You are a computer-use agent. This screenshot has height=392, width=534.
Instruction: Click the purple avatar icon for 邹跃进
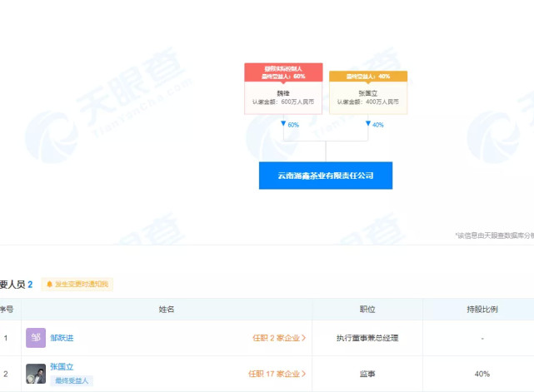click(x=36, y=338)
